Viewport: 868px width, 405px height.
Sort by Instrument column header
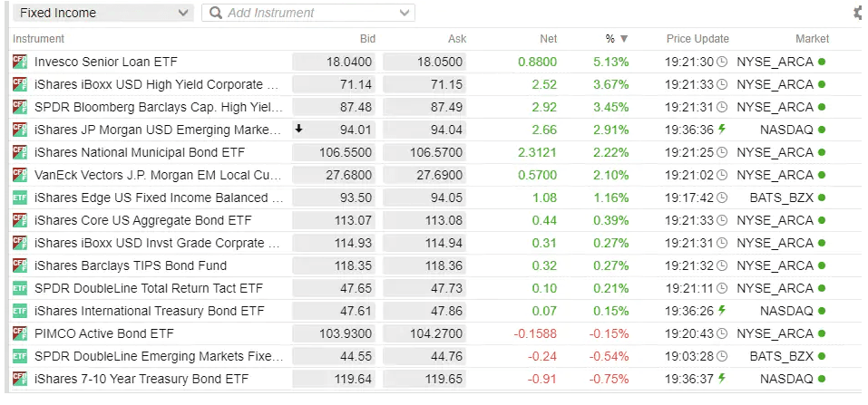pos(38,39)
